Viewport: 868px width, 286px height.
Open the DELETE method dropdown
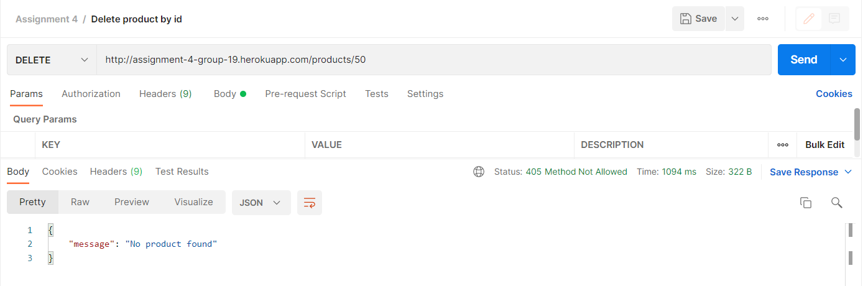pyautogui.click(x=52, y=60)
